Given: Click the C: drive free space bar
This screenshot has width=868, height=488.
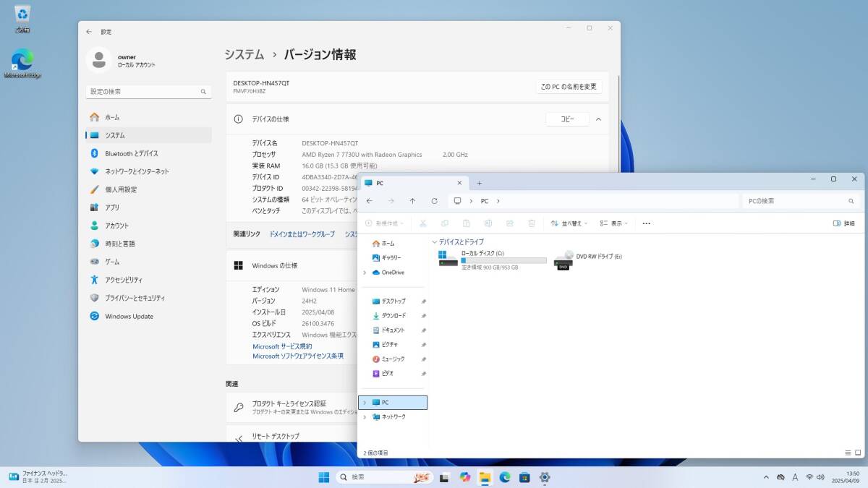Looking at the screenshot, I should 503,260.
